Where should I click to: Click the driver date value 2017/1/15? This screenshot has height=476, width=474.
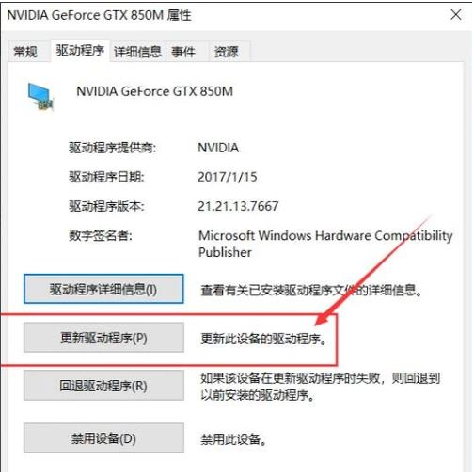click(227, 177)
